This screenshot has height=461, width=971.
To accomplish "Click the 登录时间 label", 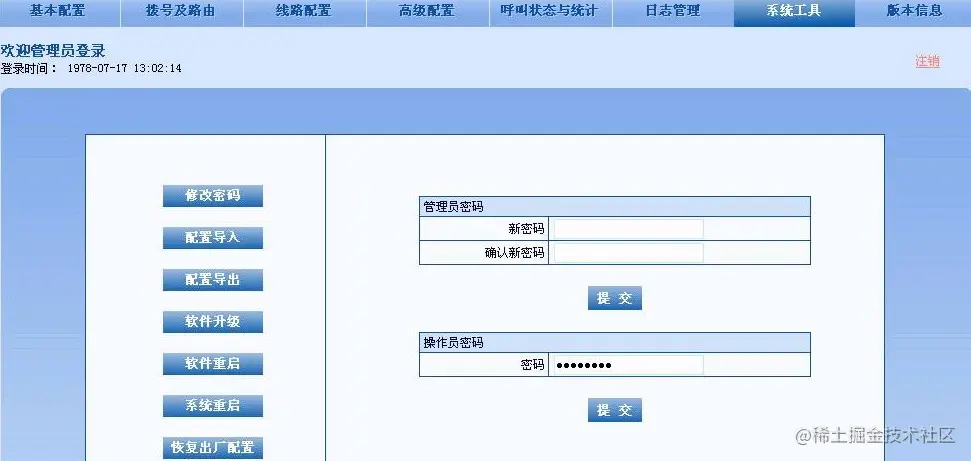I will coord(29,69).
